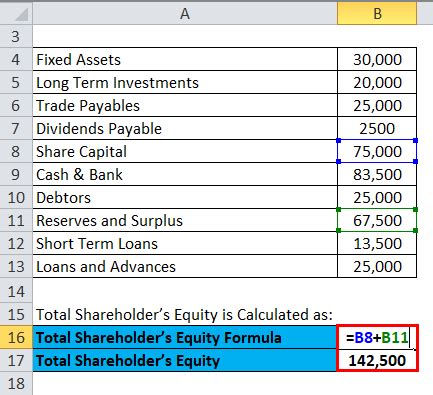This screenshot has width=433, height=395.
Task: Select the Debtors value 25,000
Action: click(377, 197)
